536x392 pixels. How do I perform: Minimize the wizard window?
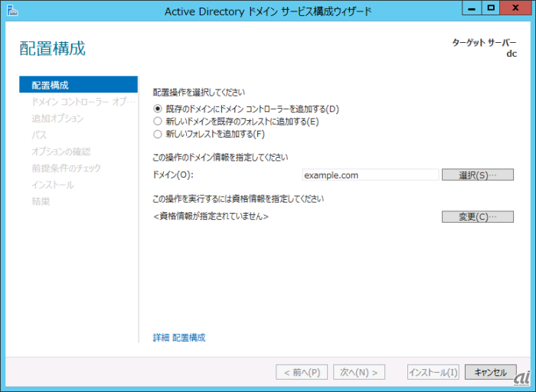[472, 8]
